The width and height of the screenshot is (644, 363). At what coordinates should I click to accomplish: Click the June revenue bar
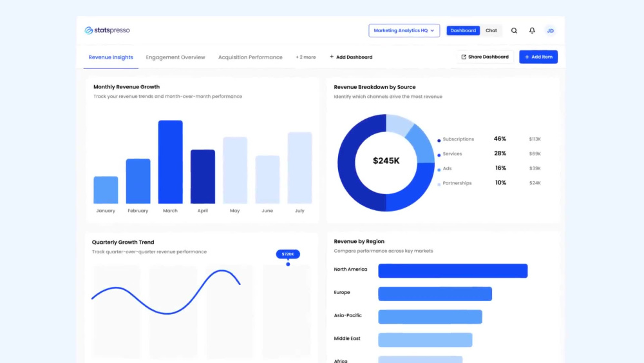(267, 180)
